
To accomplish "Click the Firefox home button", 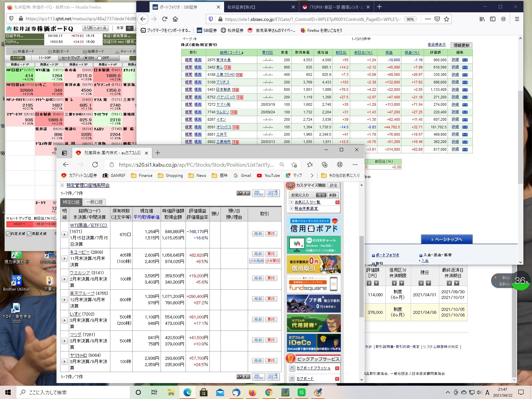I will 175,19.
